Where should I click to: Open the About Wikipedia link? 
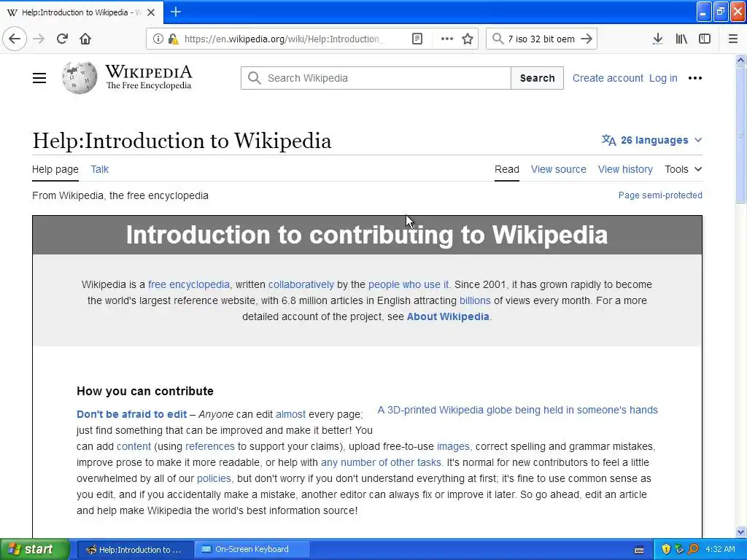[448, 316]
